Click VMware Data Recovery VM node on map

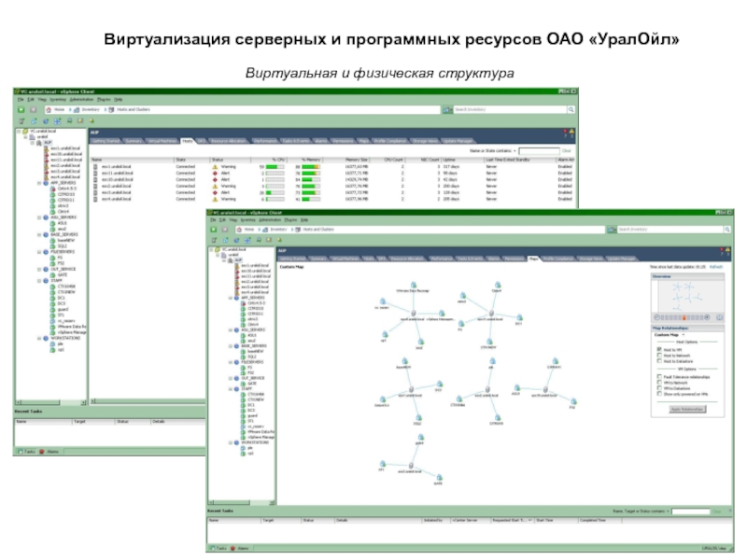tap(414, 286)
